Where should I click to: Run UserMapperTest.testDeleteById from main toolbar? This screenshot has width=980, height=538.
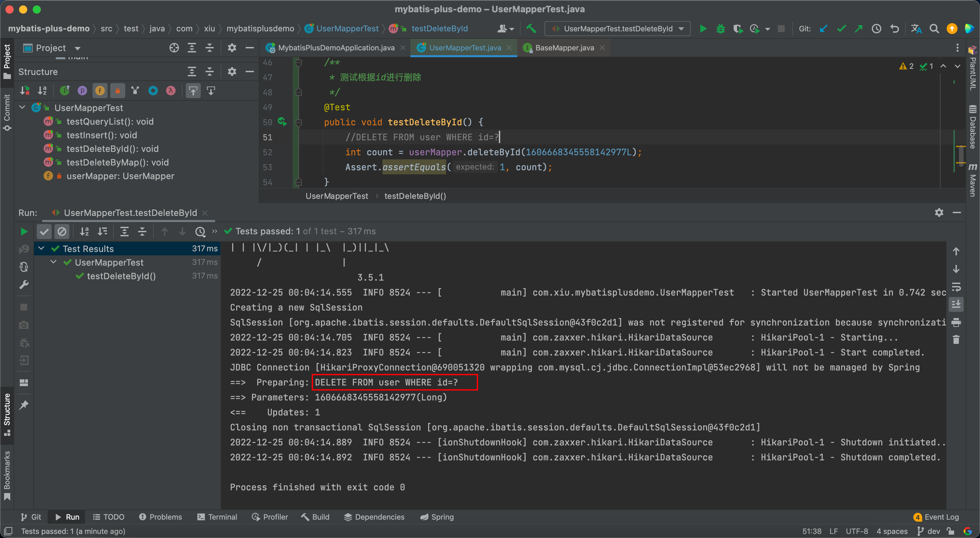point(703,29)
